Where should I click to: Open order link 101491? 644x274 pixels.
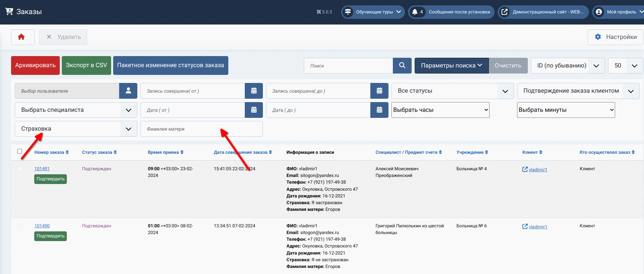click(x=42, y=169)
